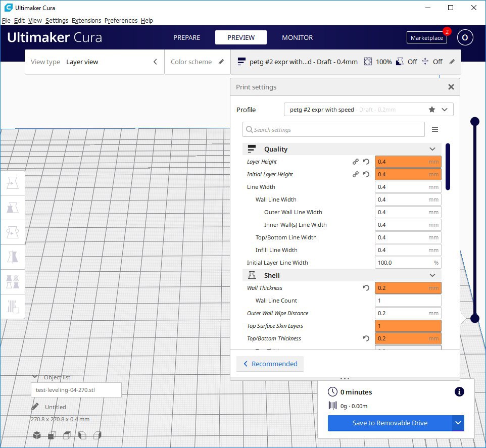
Task: Click Color scheme selector
Action: [x=198, y=62]
